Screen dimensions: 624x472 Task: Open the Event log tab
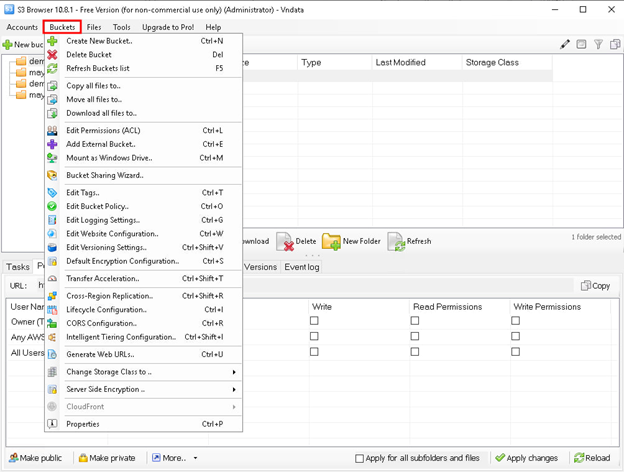pyautogui.click(x=302, y=267)
